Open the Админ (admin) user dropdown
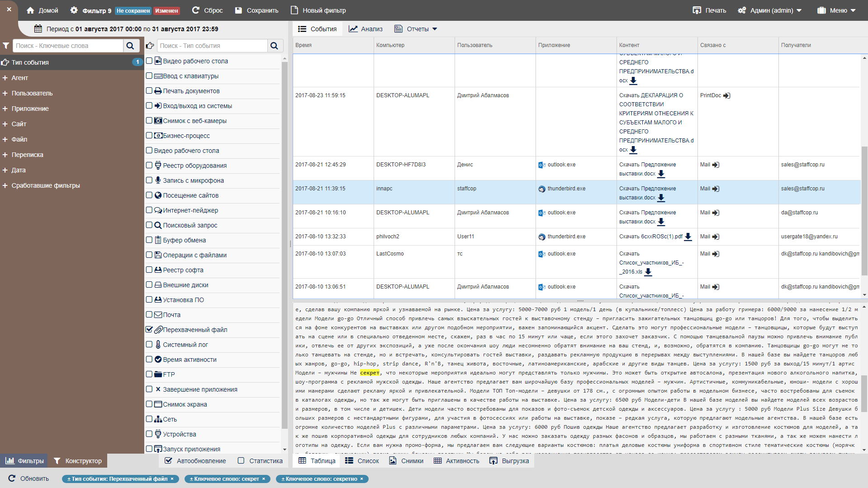This screenshot has width=868, height=488. pyautogui.click(x=769, y=10)
